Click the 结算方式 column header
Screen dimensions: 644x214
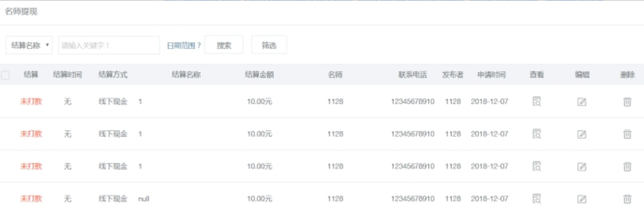(113, 75)
